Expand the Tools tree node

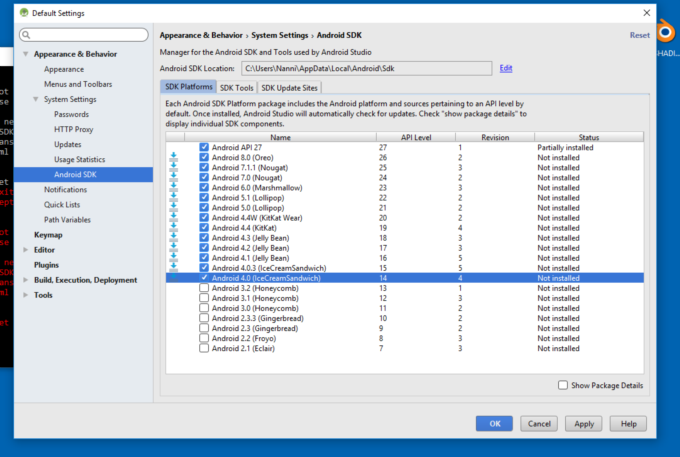pyautogui.click(x=26, y=295)
